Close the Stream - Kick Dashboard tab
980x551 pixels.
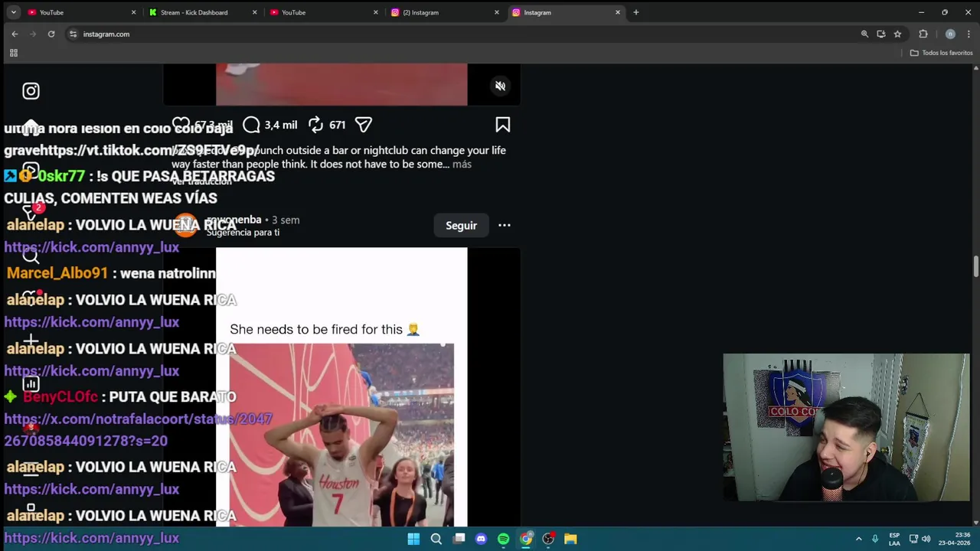[x=255, y=12]
